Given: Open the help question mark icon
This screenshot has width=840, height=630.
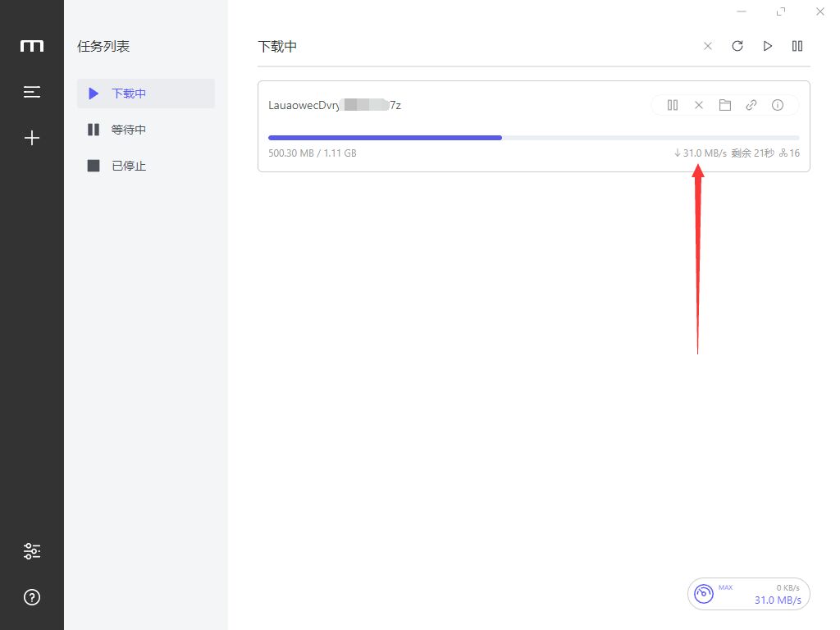Looking at the screenshot, I should [32, 596].
